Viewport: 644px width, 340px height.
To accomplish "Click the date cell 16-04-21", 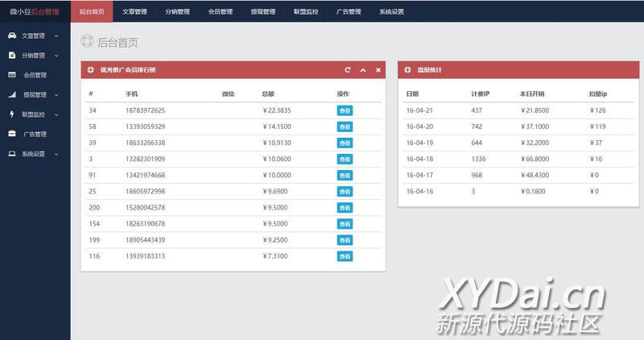I will [x=419, y=110].
